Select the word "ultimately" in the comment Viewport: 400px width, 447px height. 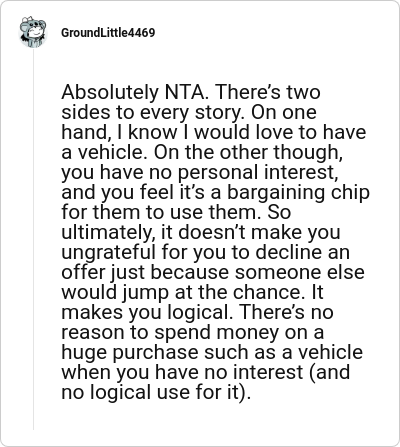point(108,233)
